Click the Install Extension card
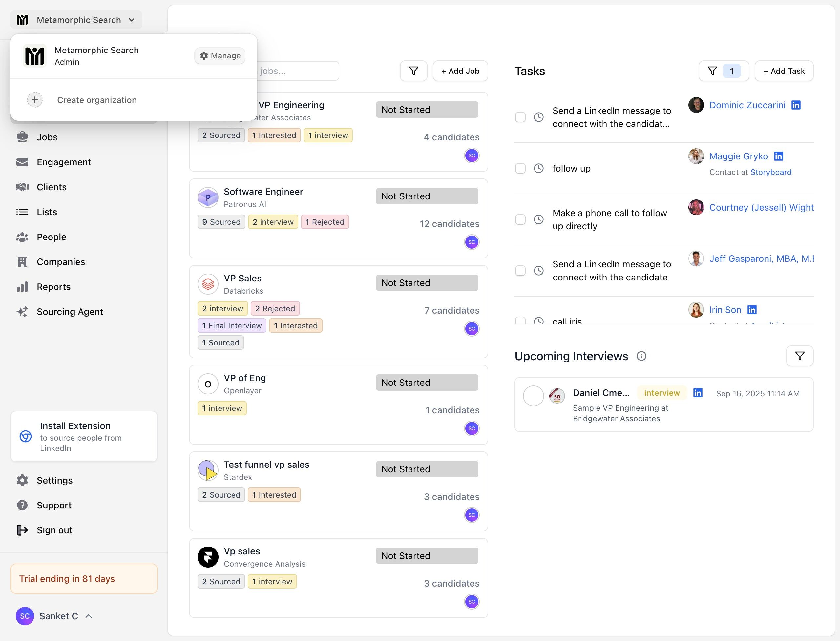 tap(84, 437)
